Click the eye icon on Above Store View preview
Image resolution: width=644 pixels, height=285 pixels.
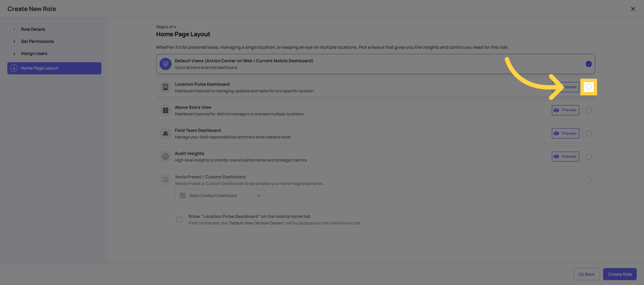(557, 110)
